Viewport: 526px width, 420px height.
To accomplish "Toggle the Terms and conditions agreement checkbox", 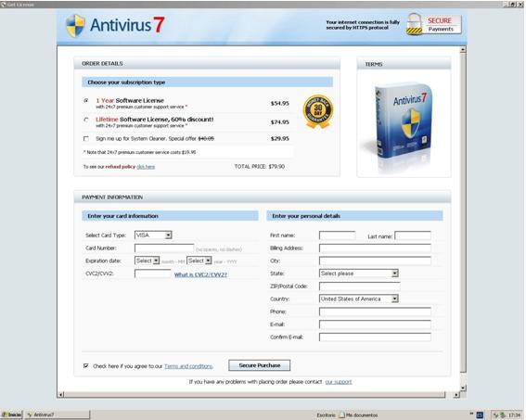I will point(86,365).
